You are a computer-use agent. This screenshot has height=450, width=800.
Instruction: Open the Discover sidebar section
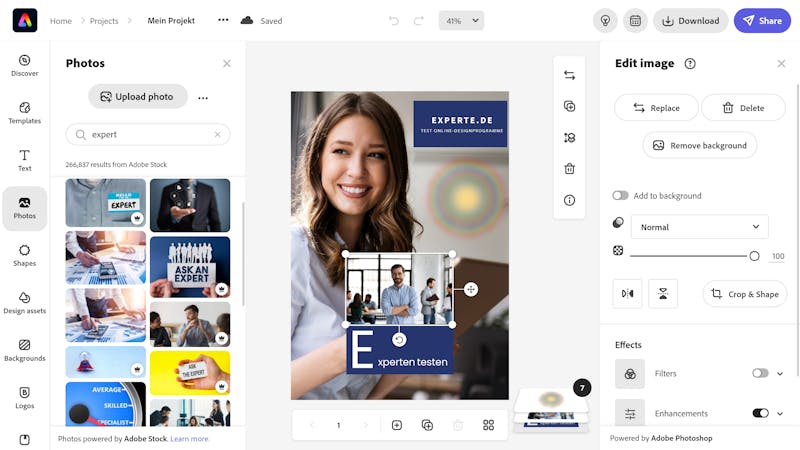(24, 66)
